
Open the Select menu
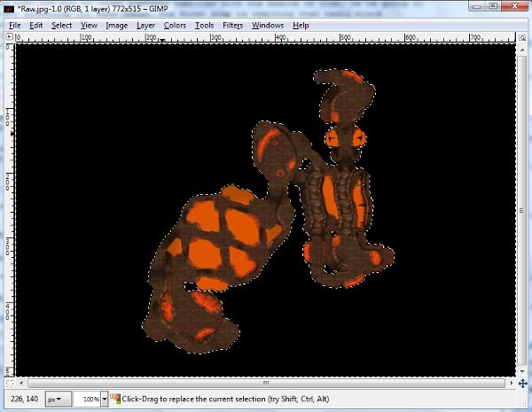(x=61, y=26)
